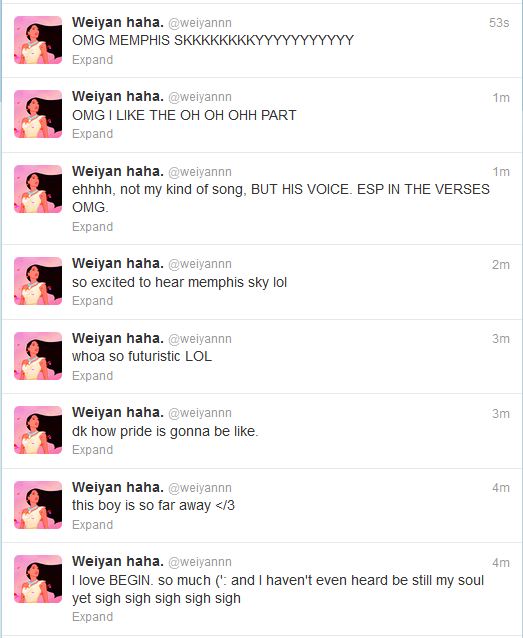Expand the 'I love BEGIN' tweet
The image size is (523, 638).
pyautogui.click(x=92, y=616)
